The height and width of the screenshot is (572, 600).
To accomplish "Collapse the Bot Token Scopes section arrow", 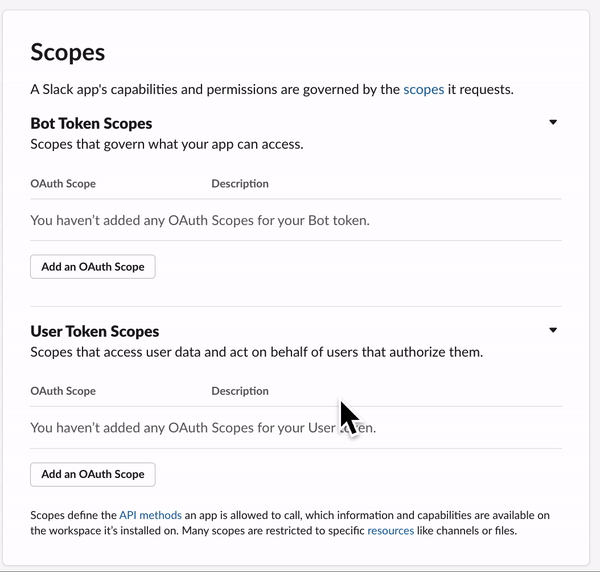I will (553, 123).
